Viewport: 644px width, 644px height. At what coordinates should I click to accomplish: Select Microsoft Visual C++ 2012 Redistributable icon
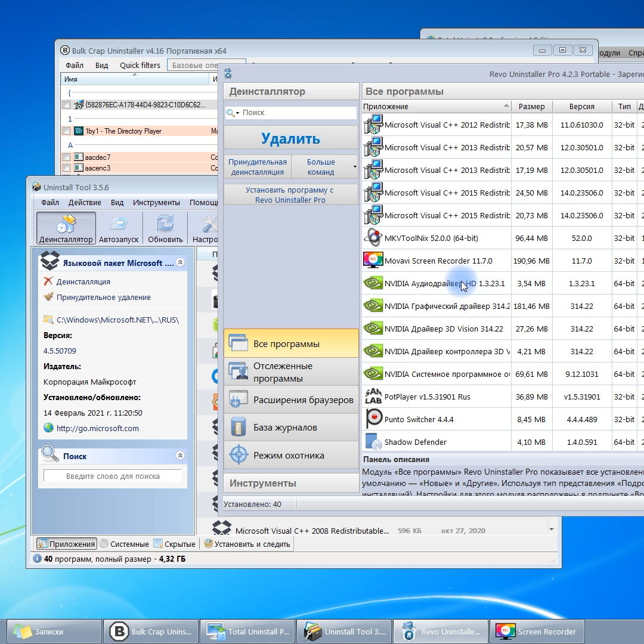[373, 125]
